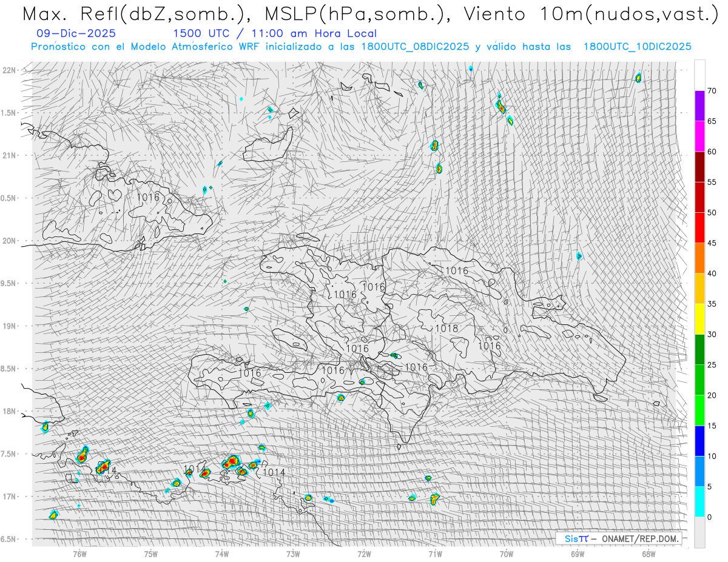Click the map title starting 'Max. Refl(dbZ,somb.)'

369,14
